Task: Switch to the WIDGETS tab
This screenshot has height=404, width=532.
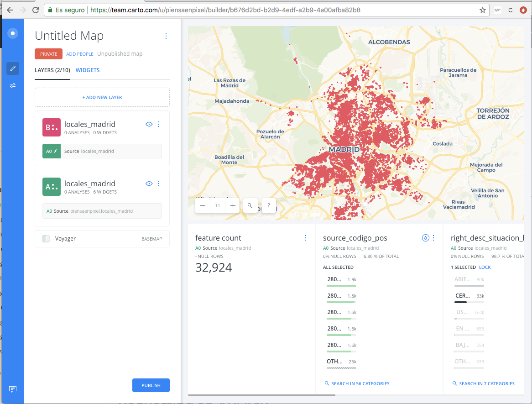Action: 88,70
